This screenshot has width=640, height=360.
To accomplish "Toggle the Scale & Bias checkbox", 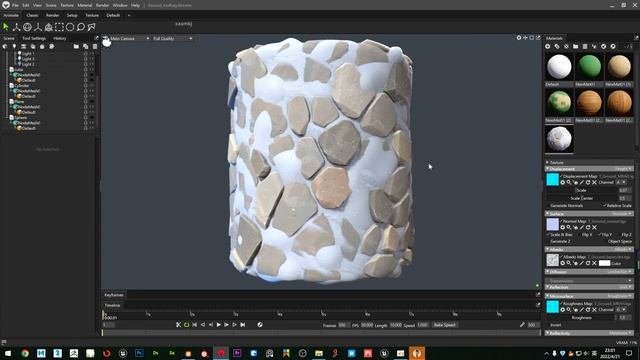I will point(549,235).
